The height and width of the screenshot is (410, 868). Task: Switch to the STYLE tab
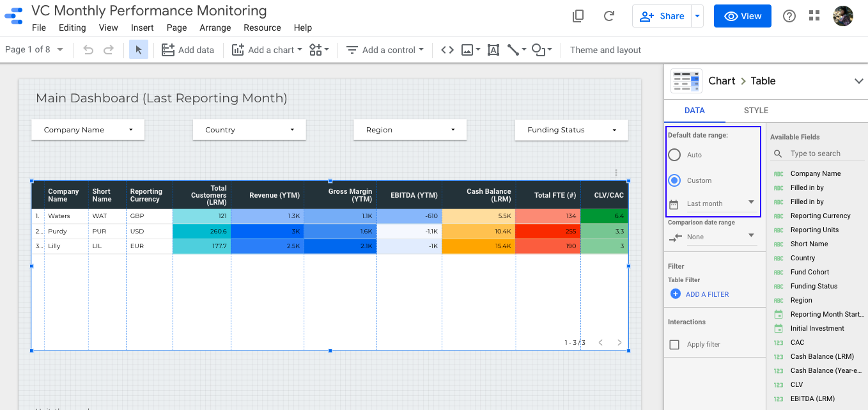[756, 111]
